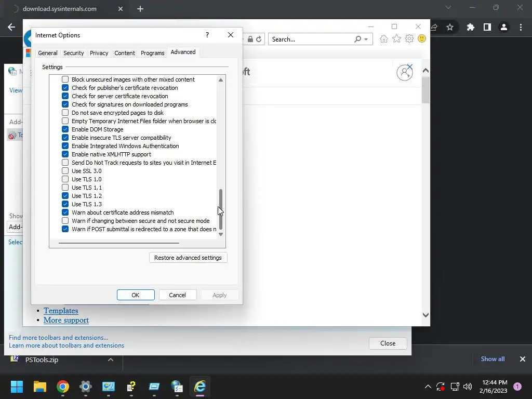Open Chrome from the taskbar
Viewport: 532px width, 399px height.
coord(63,386)
